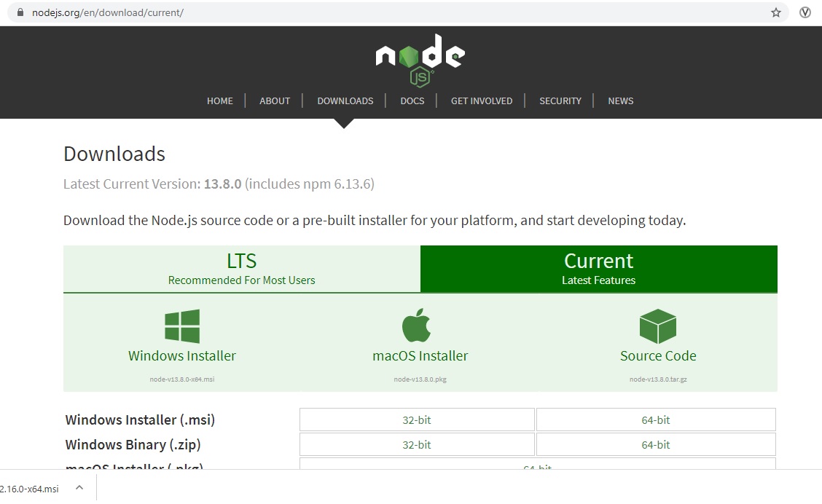
Task: Click the Windows Binary (.zip) row label
Action: click(133, 444)
